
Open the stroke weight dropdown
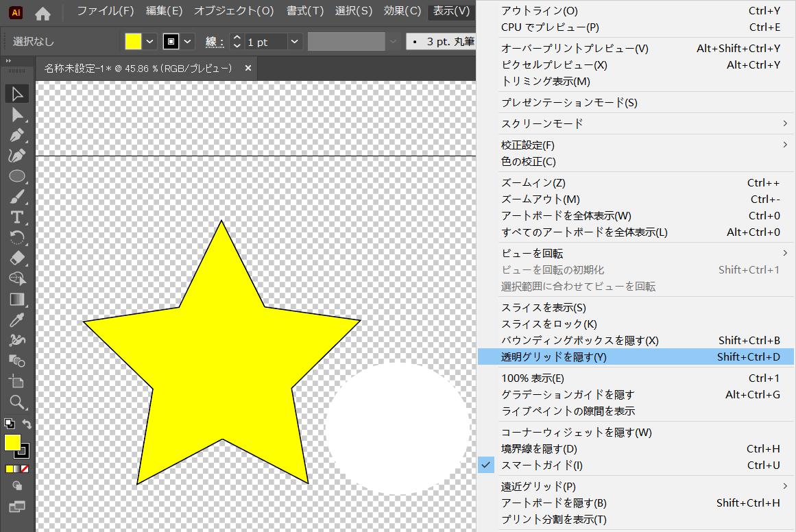294,42
